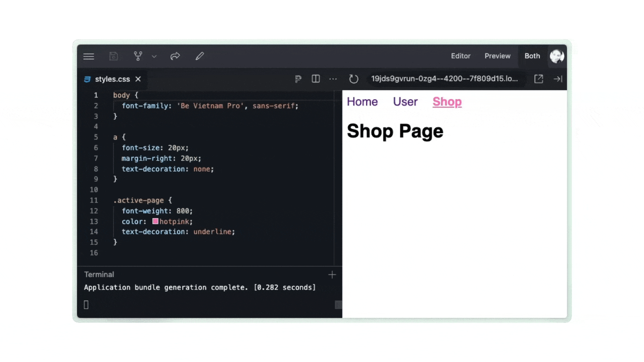This screenshot has height=362, width=644.
Task: Click the '.active-page {' selector line
Action: click(143, 200)
